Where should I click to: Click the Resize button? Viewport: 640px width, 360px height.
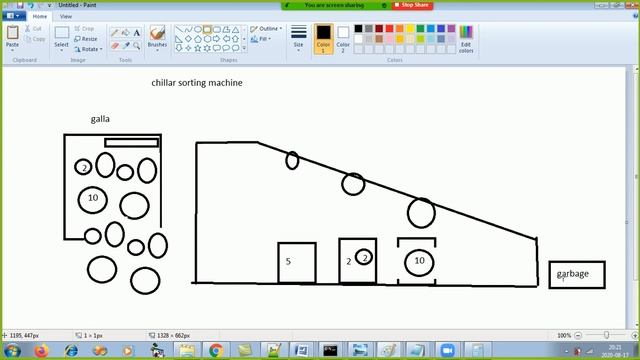coord(86,39)
